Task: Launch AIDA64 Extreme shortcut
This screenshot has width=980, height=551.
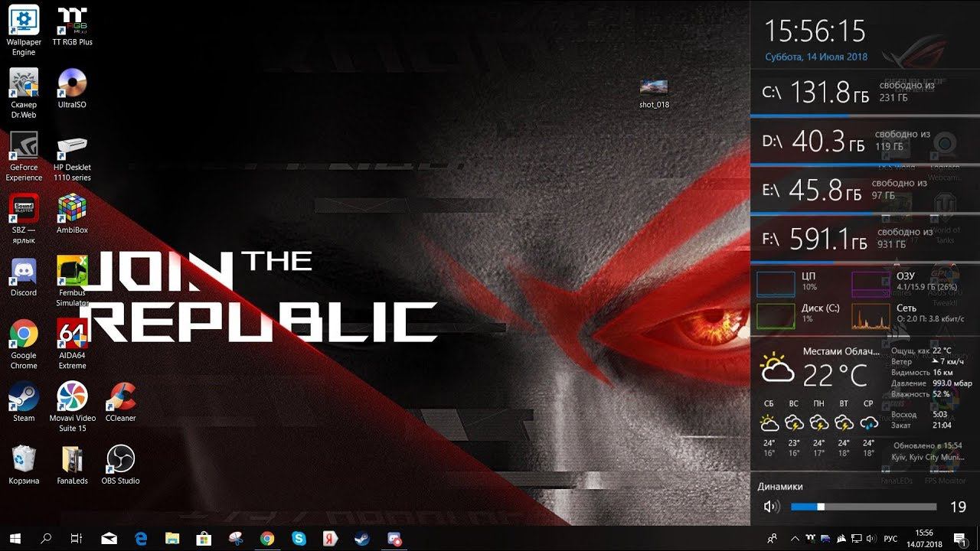Action: [x=72, y=344]
